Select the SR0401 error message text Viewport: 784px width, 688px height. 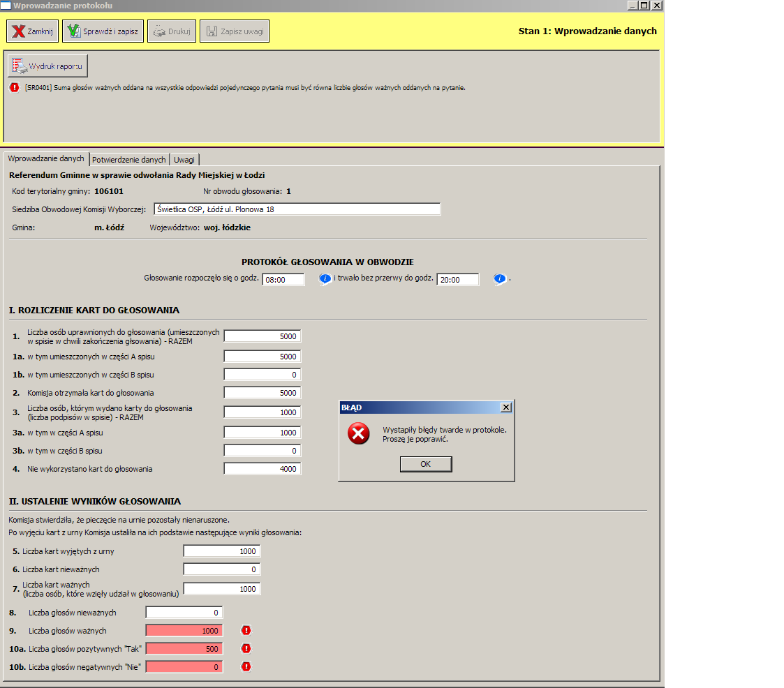[245, 88]
